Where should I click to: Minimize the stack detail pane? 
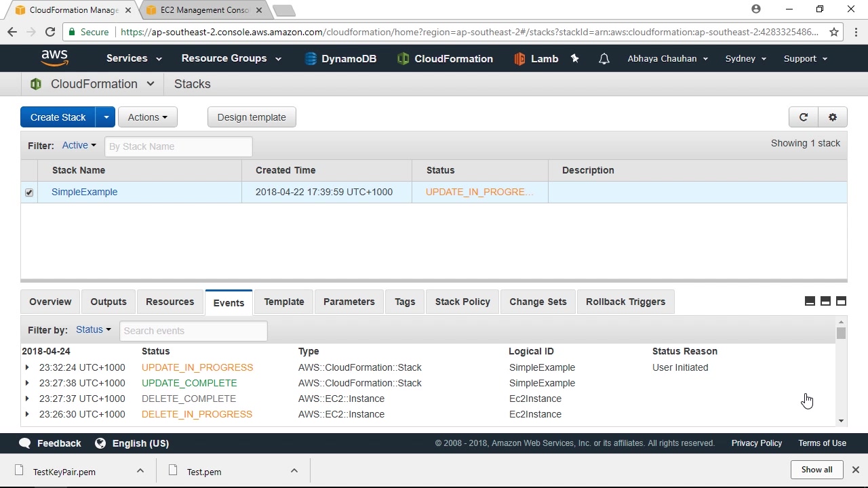click(810, 302)
